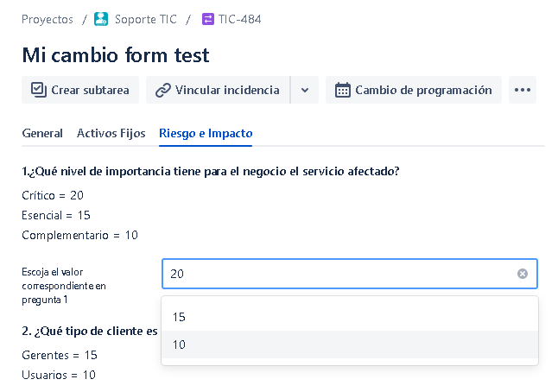Screen dimensions: 558x392
Task: Select option 15 from the dropdown list
Action: tap(350, 317)
